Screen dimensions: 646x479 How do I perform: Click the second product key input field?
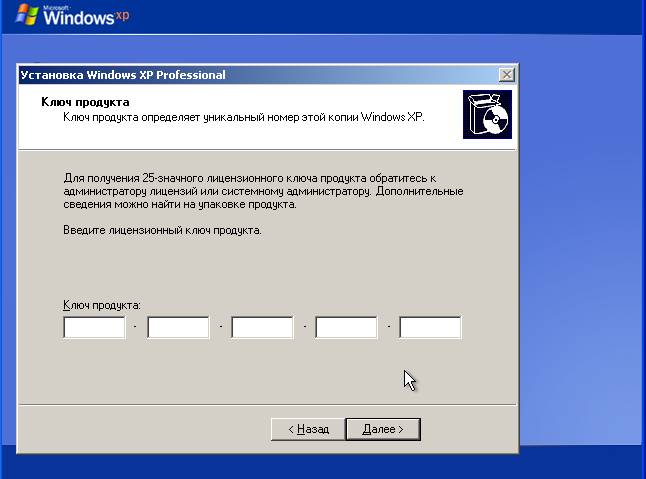click(178, 328)
